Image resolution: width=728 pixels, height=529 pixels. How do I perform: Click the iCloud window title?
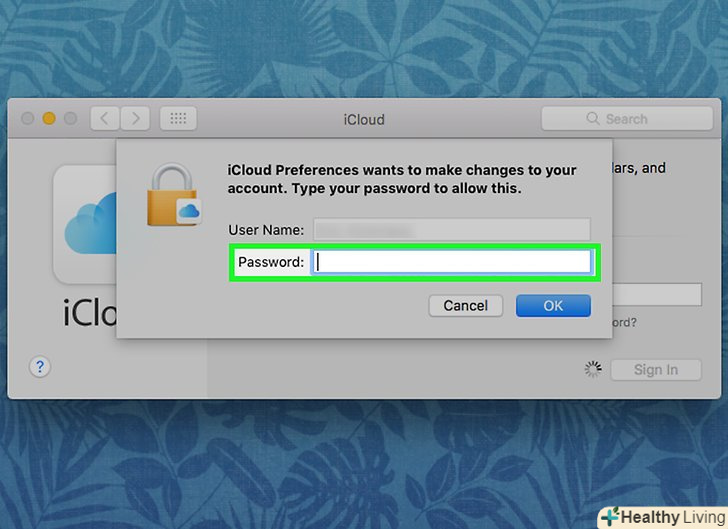[364, 119]
